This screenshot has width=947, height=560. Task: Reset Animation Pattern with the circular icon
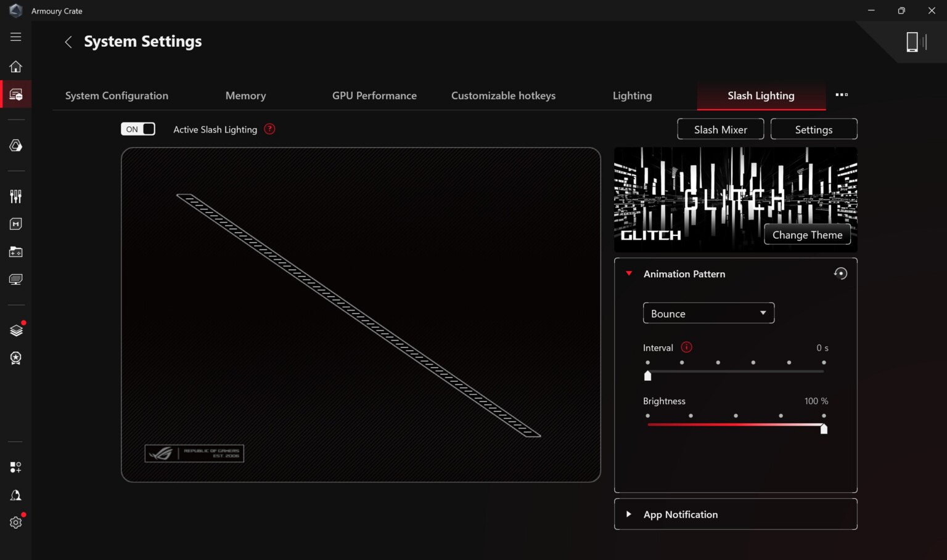tap(840, 274)
